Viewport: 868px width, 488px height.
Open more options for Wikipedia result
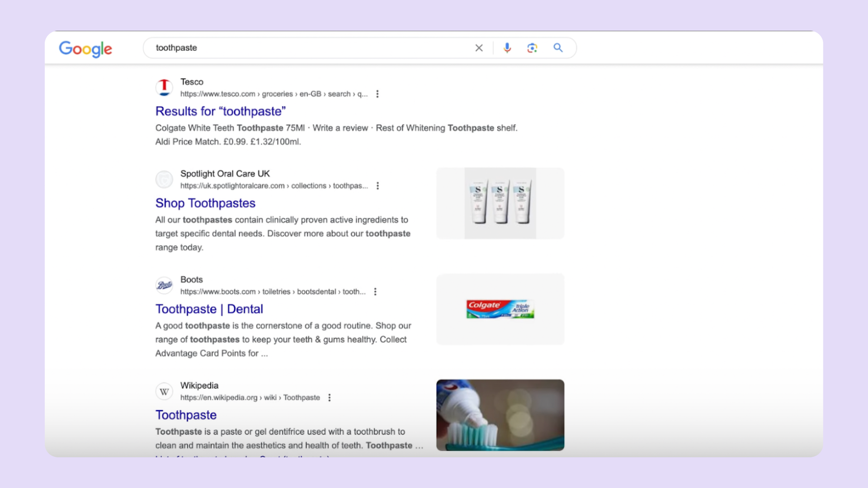tap(330, 398)
